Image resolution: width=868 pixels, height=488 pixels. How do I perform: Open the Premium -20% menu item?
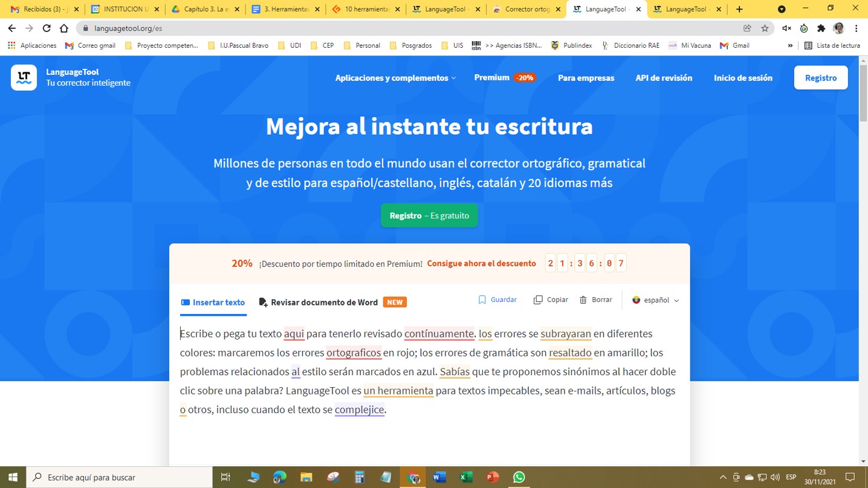click(x=505, y=77)
